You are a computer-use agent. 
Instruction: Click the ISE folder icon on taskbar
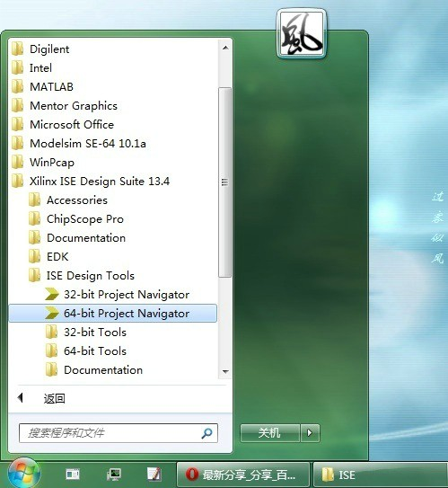(x=328, y=475)
